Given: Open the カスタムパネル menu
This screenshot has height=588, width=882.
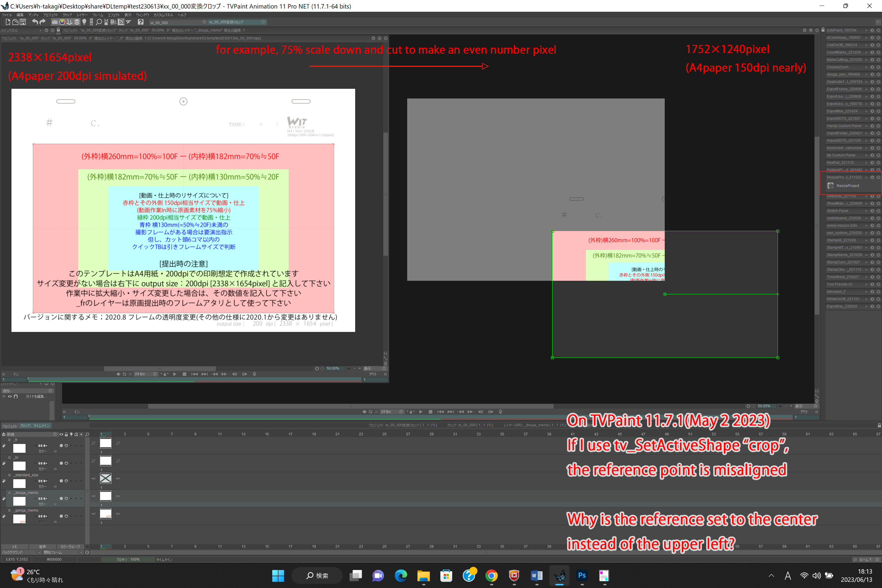Looking at the screenshot, I should (x=163, y=15).
